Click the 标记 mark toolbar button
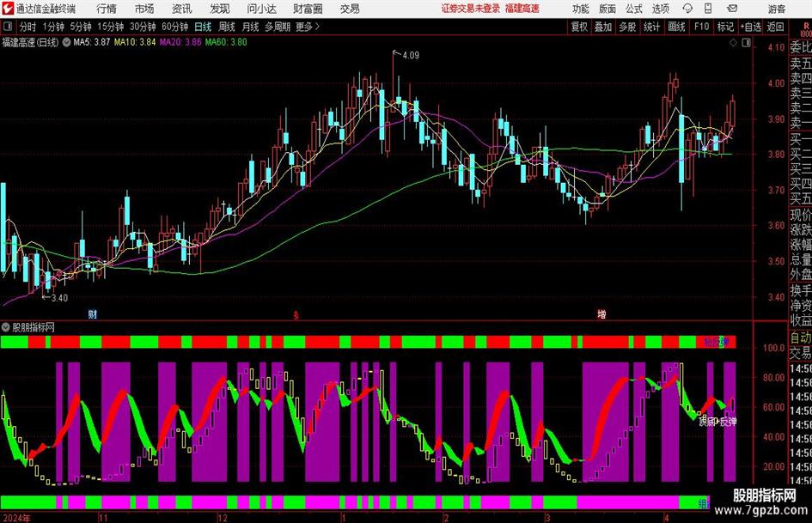Viewport: 812px width, 523px height. pyautogui.click(x=725, y=27)
